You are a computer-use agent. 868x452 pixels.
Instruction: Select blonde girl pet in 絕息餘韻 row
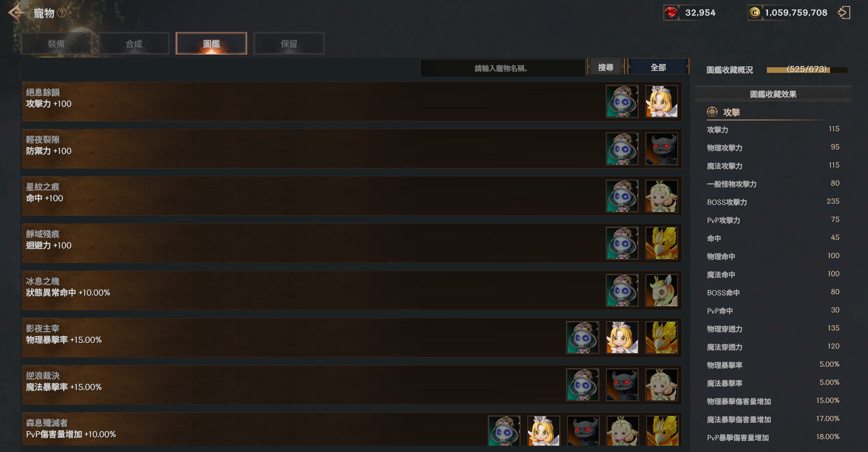[662, 102]
